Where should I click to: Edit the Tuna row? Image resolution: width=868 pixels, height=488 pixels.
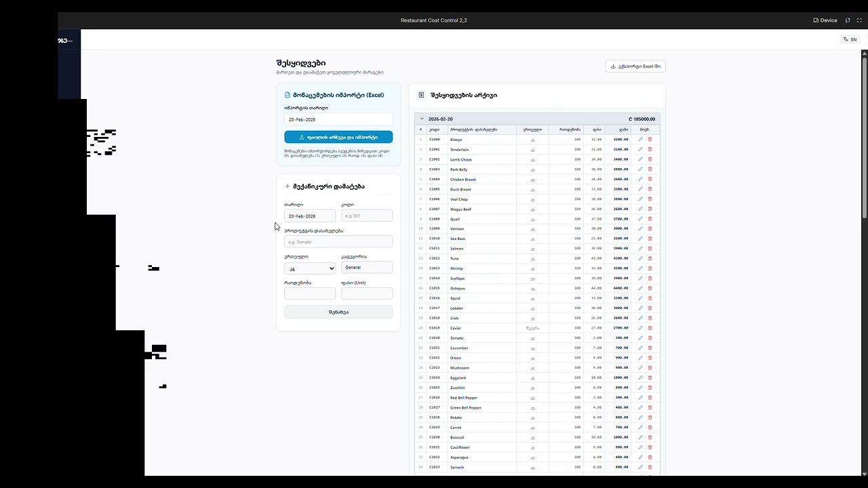(640, 259)
